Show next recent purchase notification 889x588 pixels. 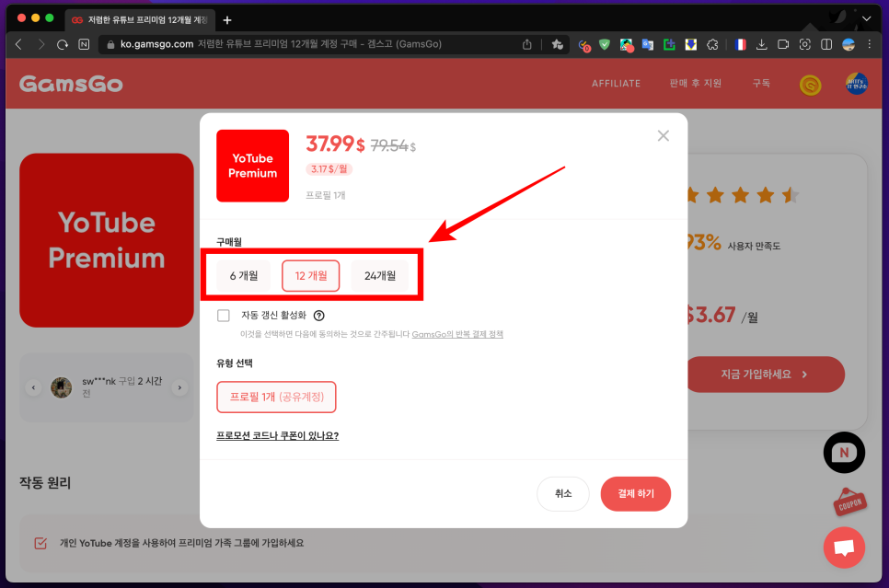[179, 387]
